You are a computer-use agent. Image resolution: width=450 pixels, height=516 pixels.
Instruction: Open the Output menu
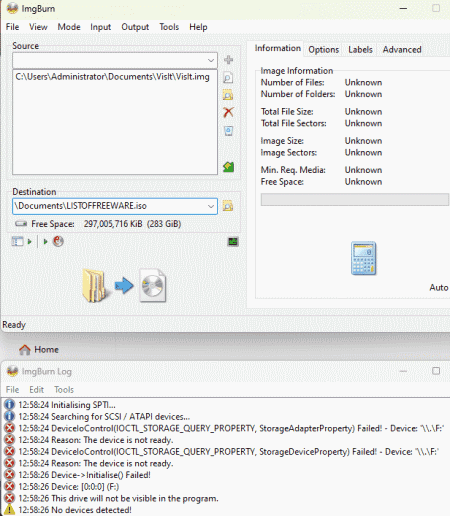coord(135,27)
